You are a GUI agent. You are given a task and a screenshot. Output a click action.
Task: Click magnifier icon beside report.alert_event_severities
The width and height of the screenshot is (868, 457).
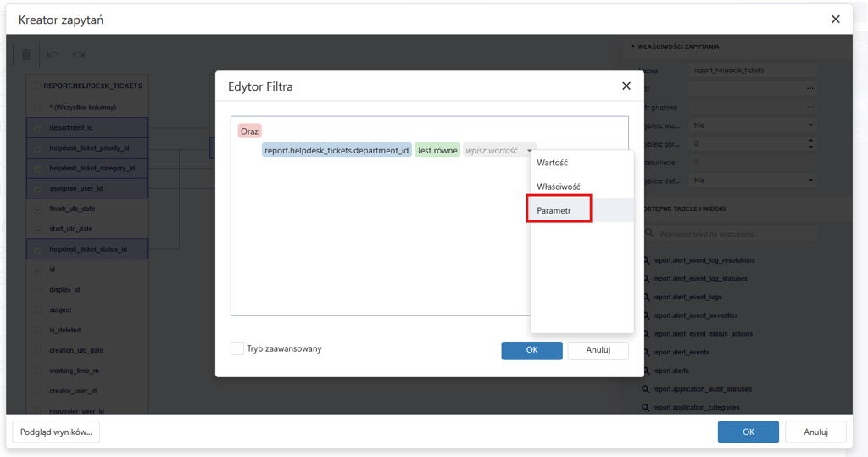coord(645,315)
